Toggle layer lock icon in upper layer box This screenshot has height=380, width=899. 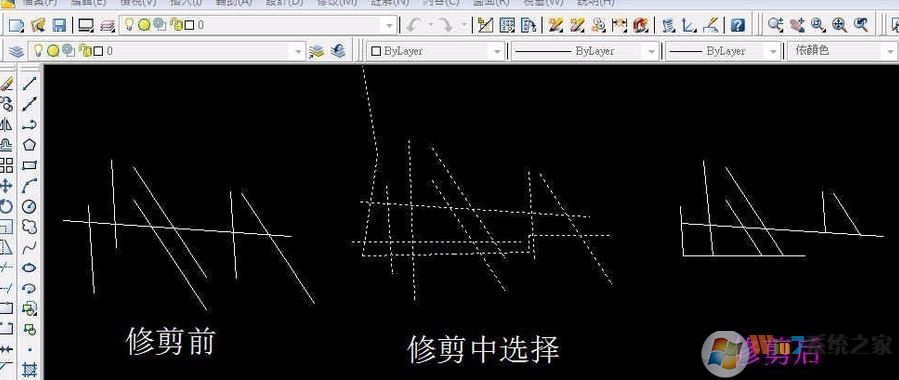pos(177,25)
